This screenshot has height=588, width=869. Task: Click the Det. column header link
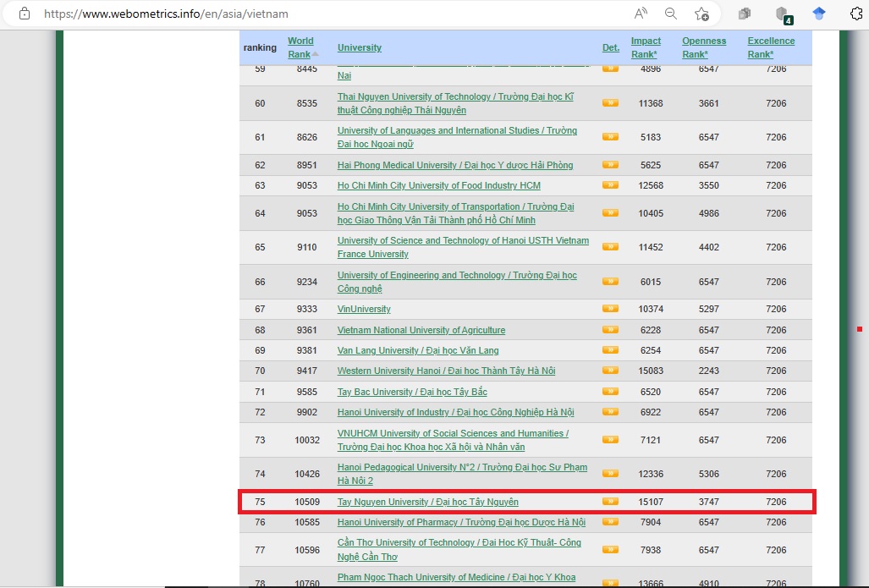611,47
